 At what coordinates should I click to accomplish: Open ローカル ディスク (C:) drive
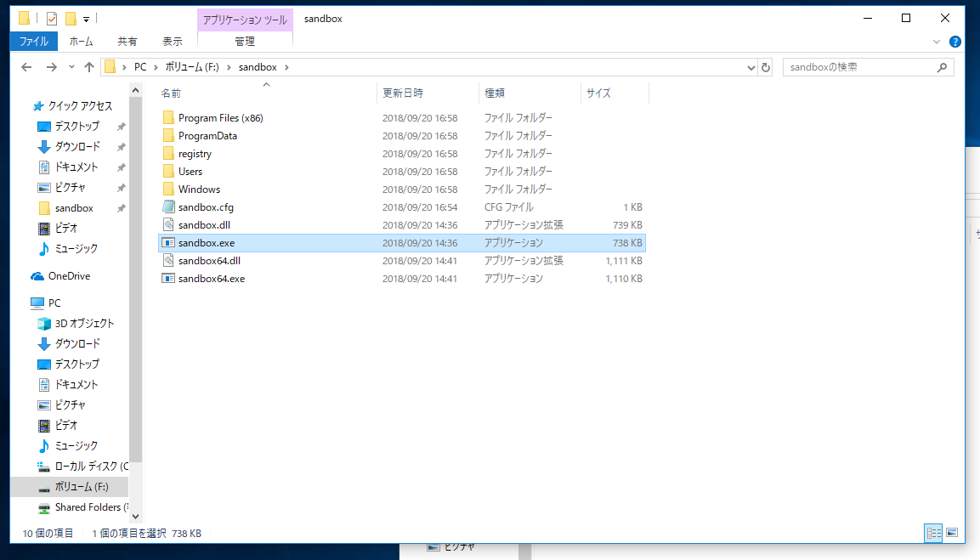(x=91, y=467)
